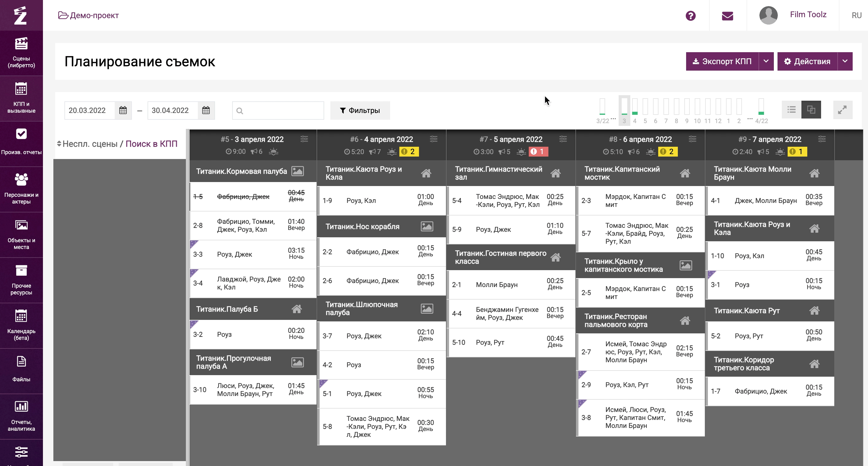This screenshot has width=868, height=466.
Task: Jump to 4/22 marker in day strip
Action: tap(761, 111)
